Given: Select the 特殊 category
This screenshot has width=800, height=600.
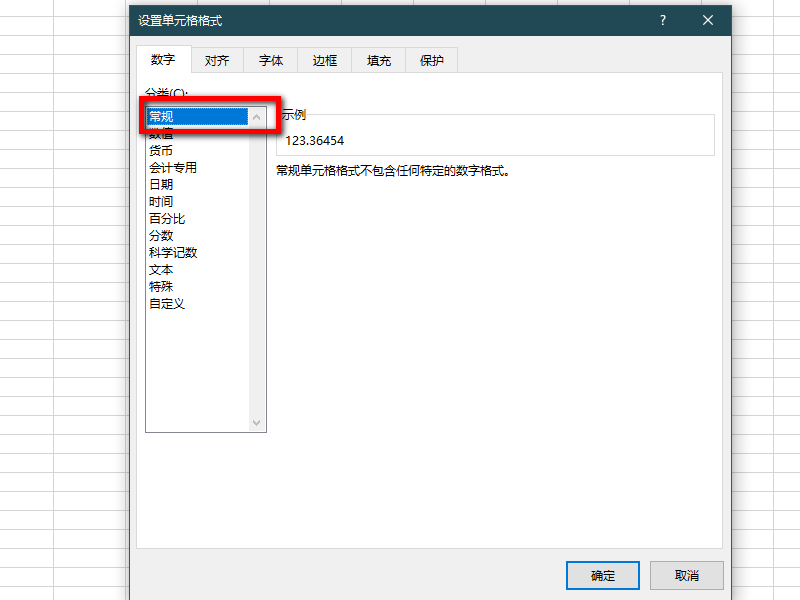Looking at the screenshot, I should pyautogui.click(x=197, y=286).
